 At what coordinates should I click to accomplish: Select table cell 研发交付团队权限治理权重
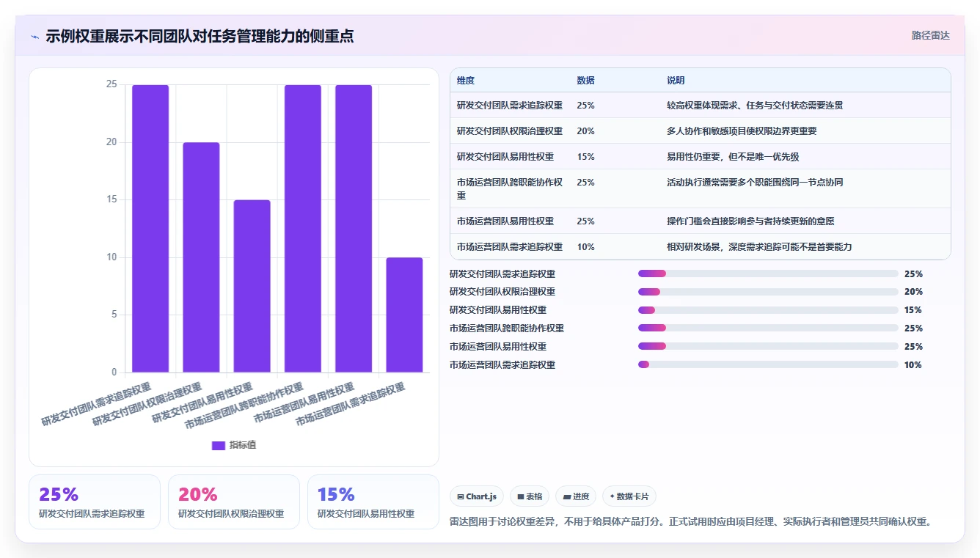510,131
